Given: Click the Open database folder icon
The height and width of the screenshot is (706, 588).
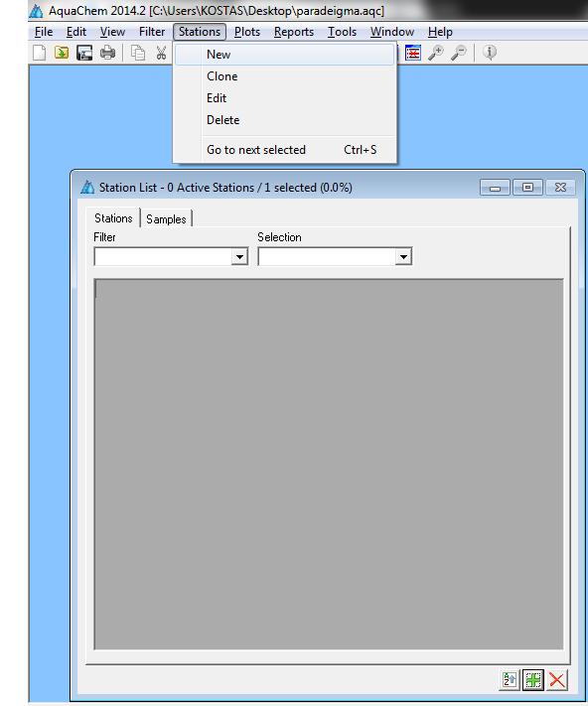Looking at the screenshot, I should (62, 53).
